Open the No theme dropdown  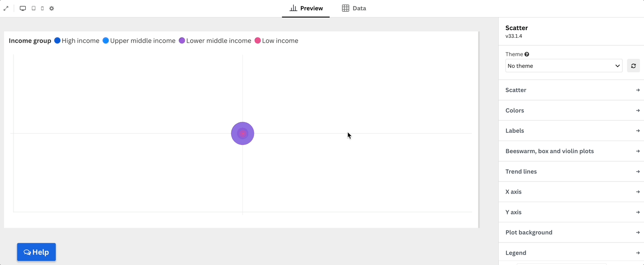tap(563, 66)
